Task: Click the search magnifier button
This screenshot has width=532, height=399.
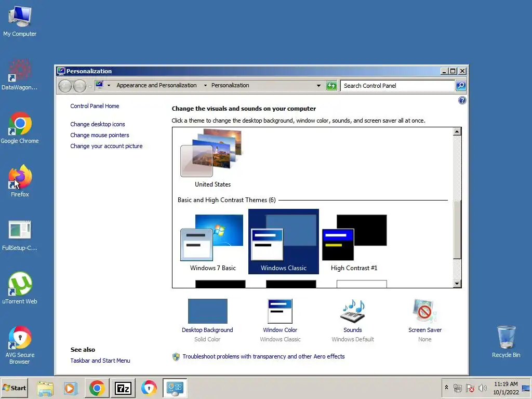Action: (x=460, y=86)
